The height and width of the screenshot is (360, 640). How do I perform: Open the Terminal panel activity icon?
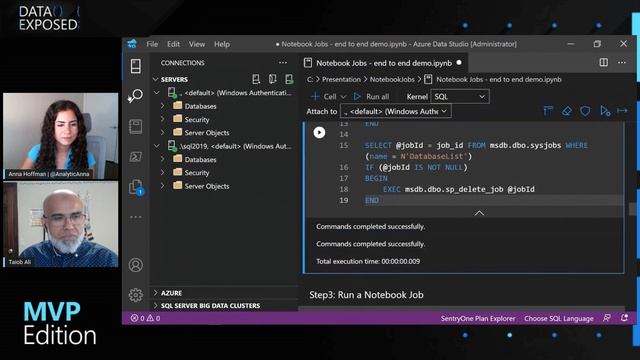tap(136, 157)
